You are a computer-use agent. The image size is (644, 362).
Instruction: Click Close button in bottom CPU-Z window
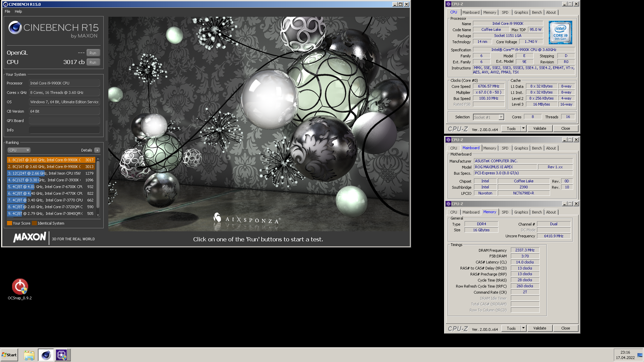pyautogui.click(x=566, y=328)
